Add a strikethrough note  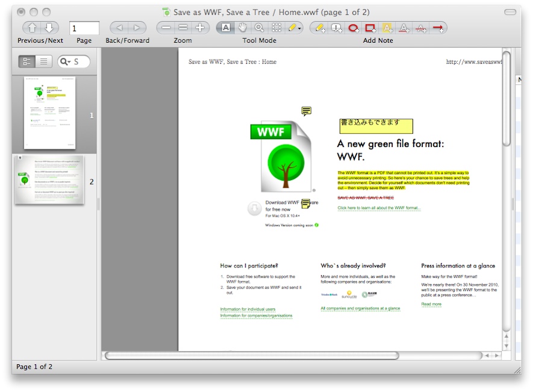[x=421, y=28]
